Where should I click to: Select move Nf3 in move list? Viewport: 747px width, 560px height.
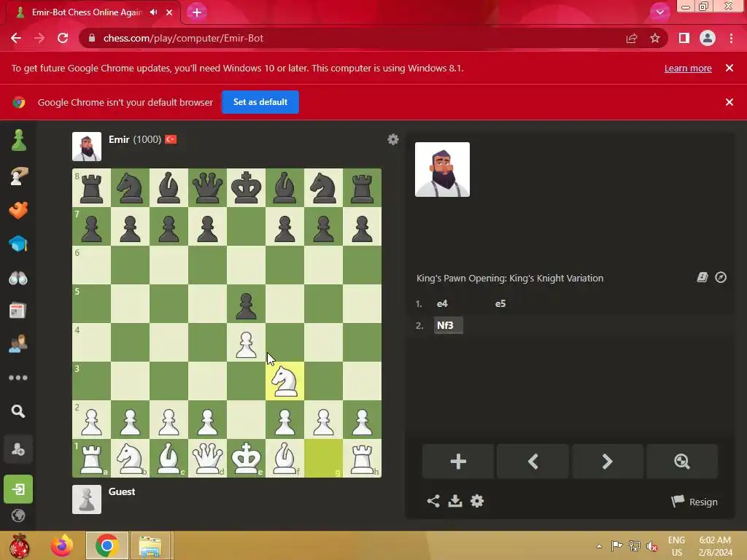point(449,325)
